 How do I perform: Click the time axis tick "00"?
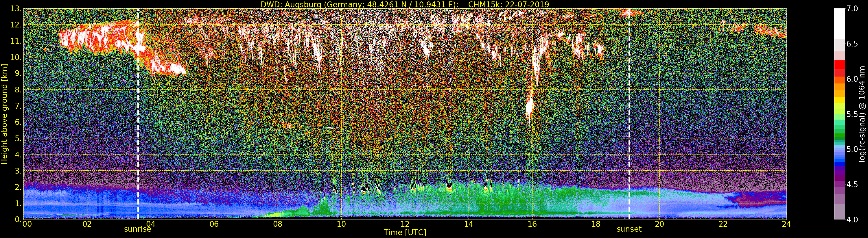point(27,224)
